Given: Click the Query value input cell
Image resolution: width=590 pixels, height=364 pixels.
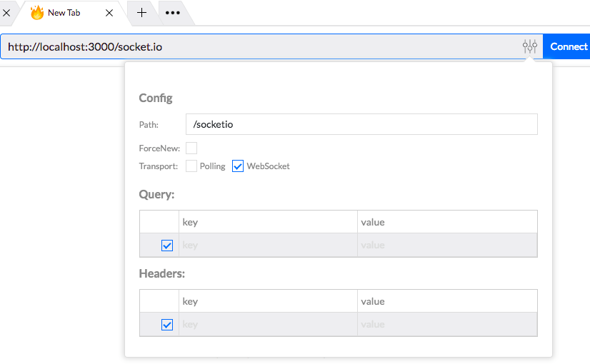Looking at the screenshot, I should point(447,246).
